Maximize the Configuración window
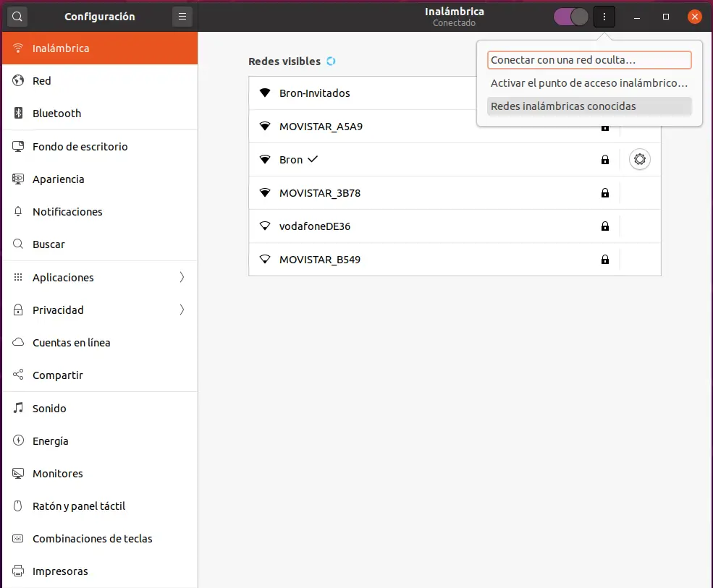Image resolution: width=713 pixels, height=588 pixels. (x=666, y=17)
